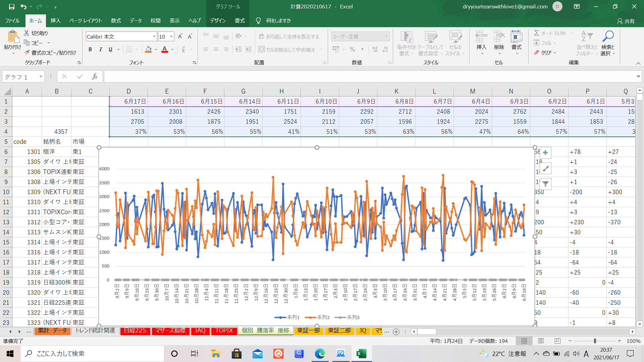Save the workbook with floppy icon

click(x=11, y=6)
